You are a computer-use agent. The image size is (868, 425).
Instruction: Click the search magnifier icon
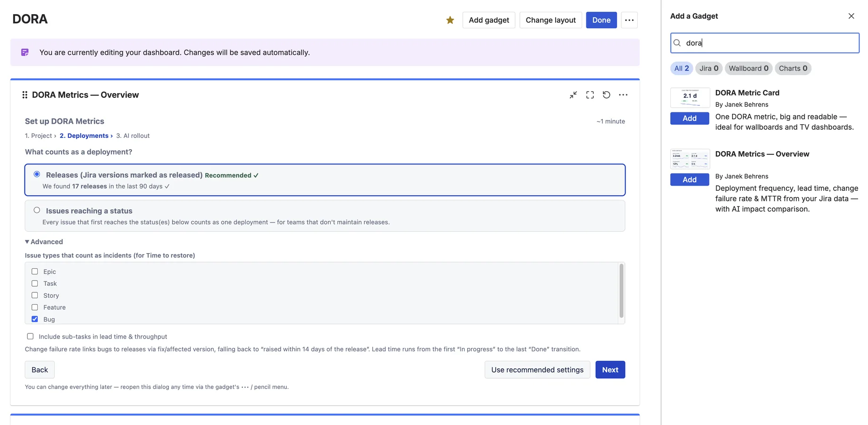coord(677,43)
